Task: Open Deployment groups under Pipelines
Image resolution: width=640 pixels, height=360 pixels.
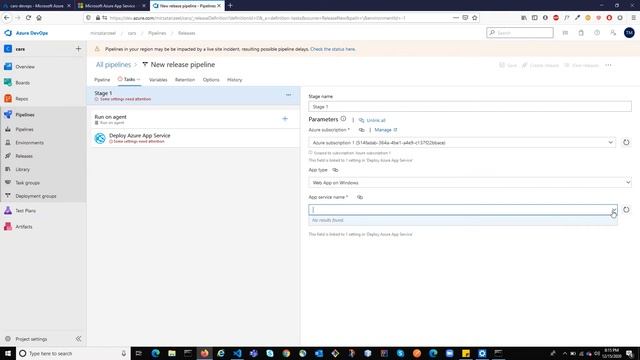Action: 36,196
